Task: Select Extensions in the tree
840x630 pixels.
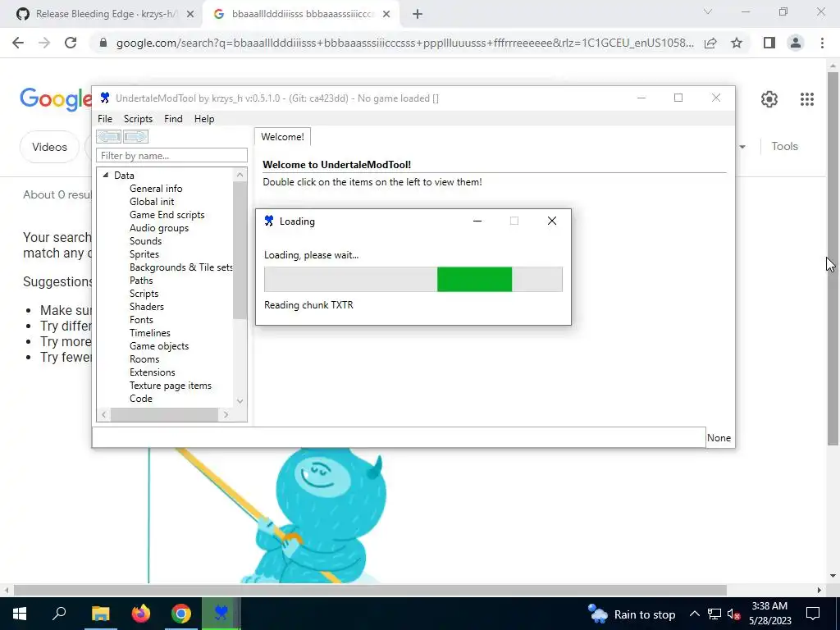Action: click(152, 372)
